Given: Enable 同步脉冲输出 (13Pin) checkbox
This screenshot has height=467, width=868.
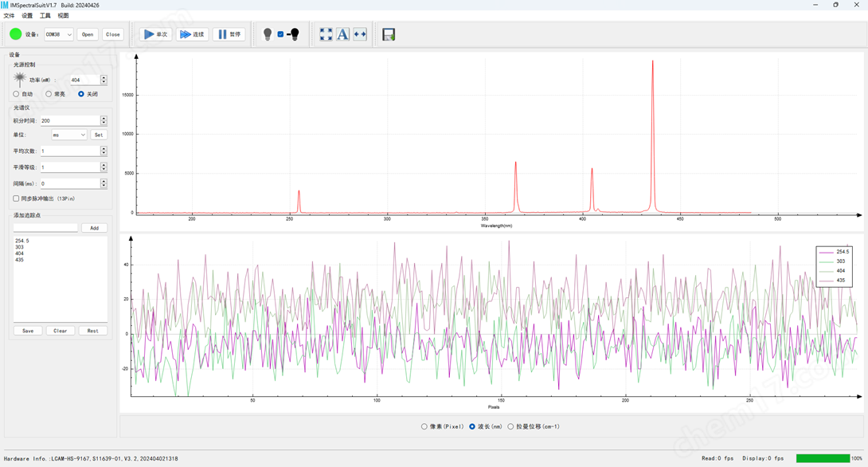Looking at the screenshot, I should [x=16, y=198].
